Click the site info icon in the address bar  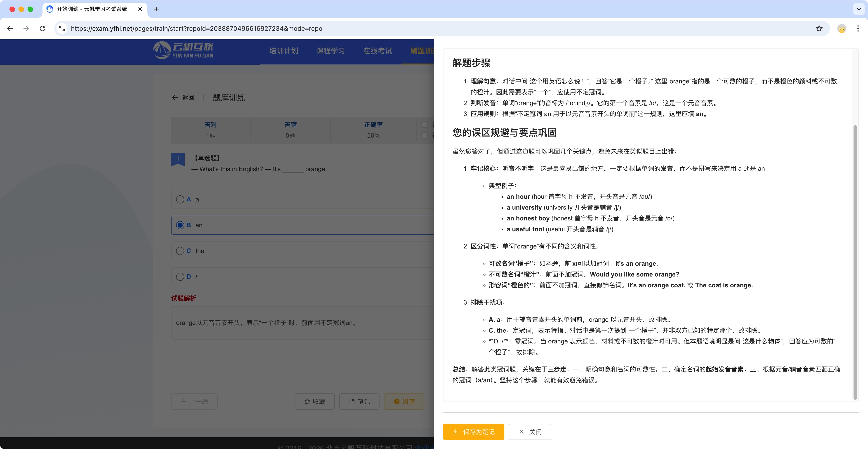(62, 28)
